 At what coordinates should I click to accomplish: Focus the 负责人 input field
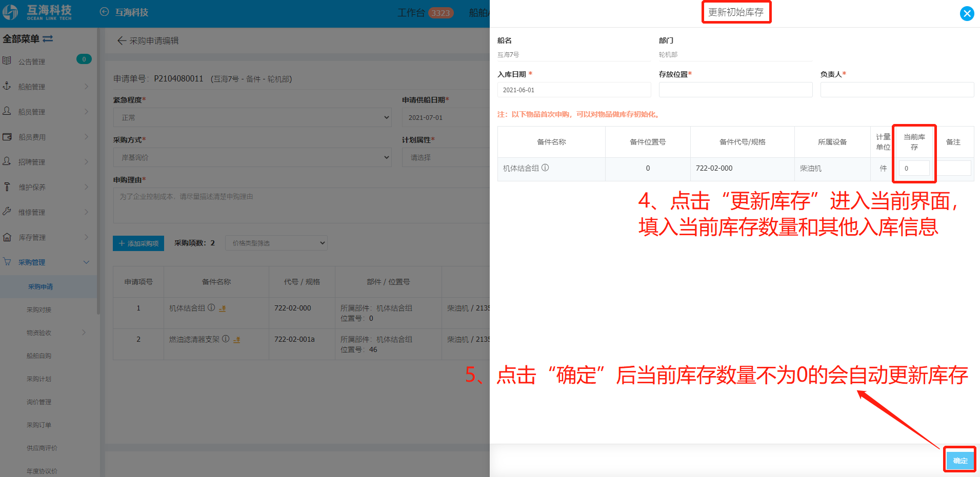click(897, 90)
